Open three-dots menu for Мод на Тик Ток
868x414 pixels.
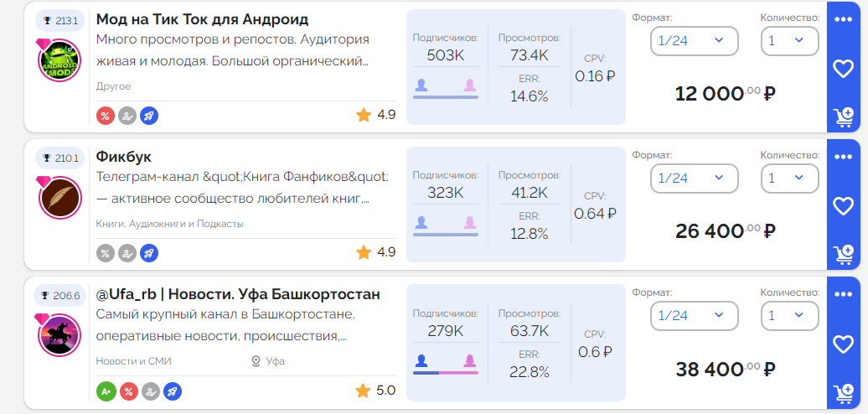point(843,19)
